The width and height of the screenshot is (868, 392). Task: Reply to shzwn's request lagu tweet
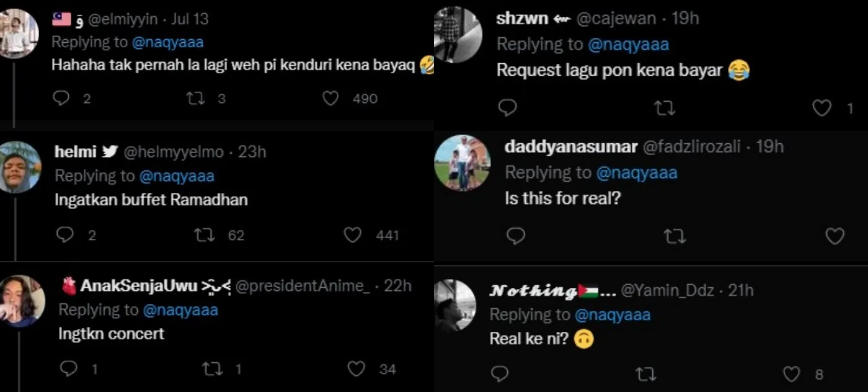click(508, 109)
